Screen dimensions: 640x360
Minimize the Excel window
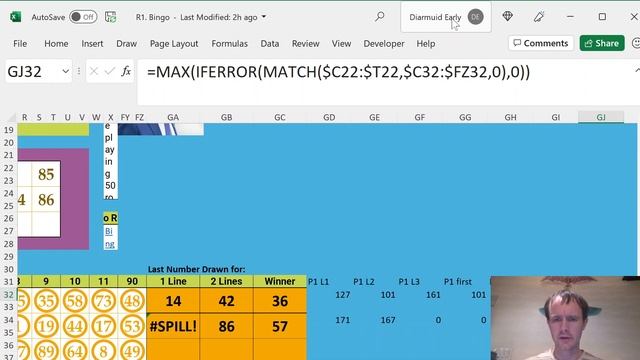point(570,17)
